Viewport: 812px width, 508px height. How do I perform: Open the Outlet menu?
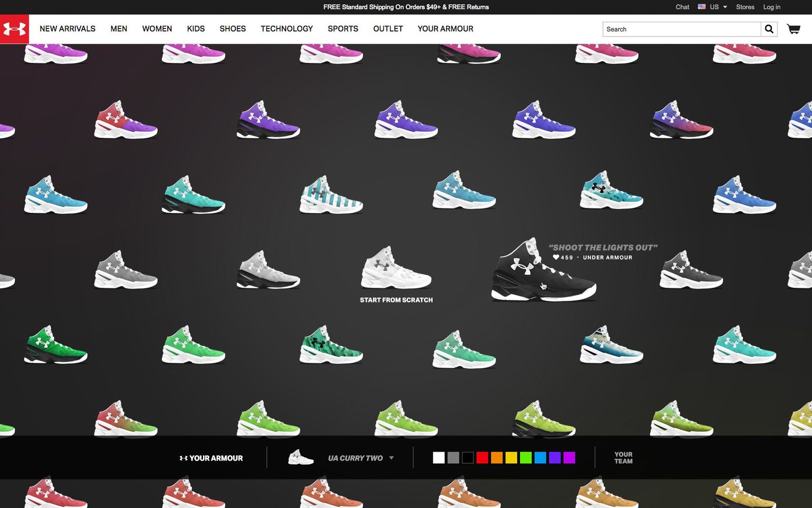(x=388, y=29)
